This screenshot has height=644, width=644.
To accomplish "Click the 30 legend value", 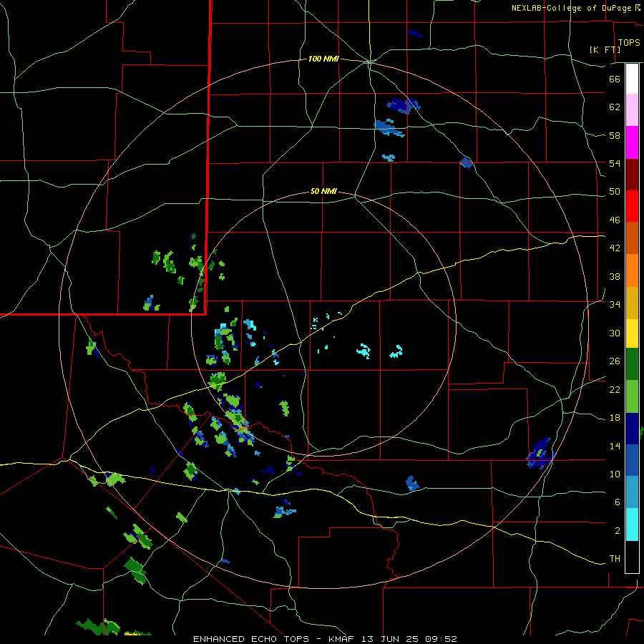I will click(615, 333).
